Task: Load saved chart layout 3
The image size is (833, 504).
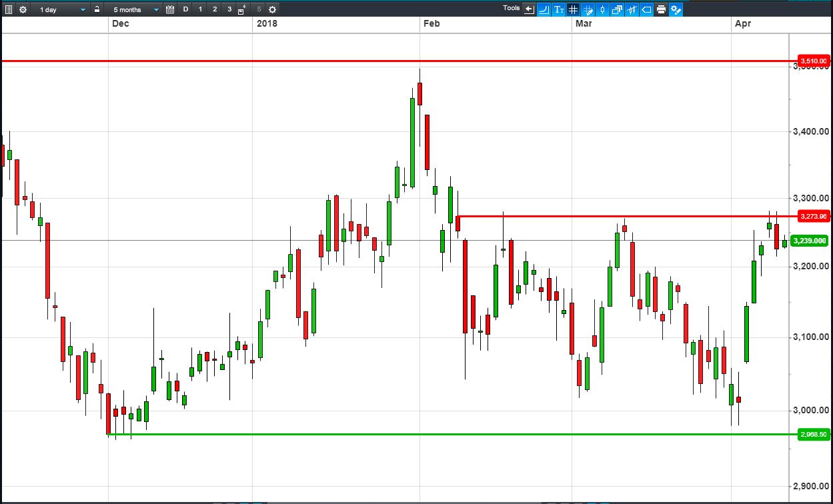Action: 229,9
